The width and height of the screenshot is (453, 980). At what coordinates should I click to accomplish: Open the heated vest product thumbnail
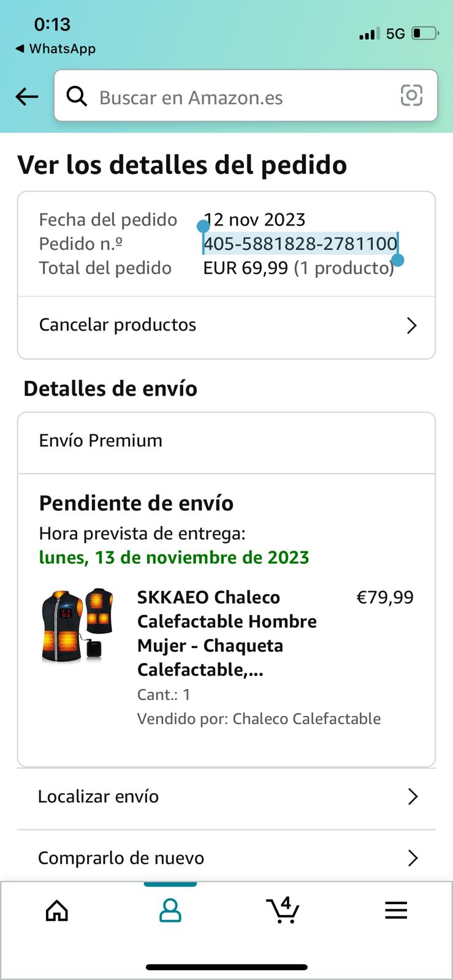pos(77,625)
